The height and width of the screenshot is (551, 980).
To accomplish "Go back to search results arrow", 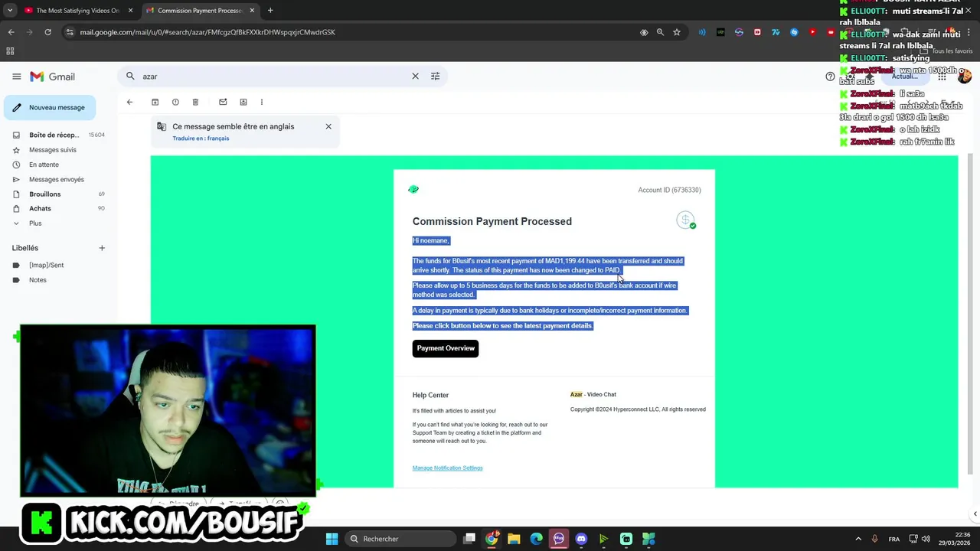I will tap(129, 102).
